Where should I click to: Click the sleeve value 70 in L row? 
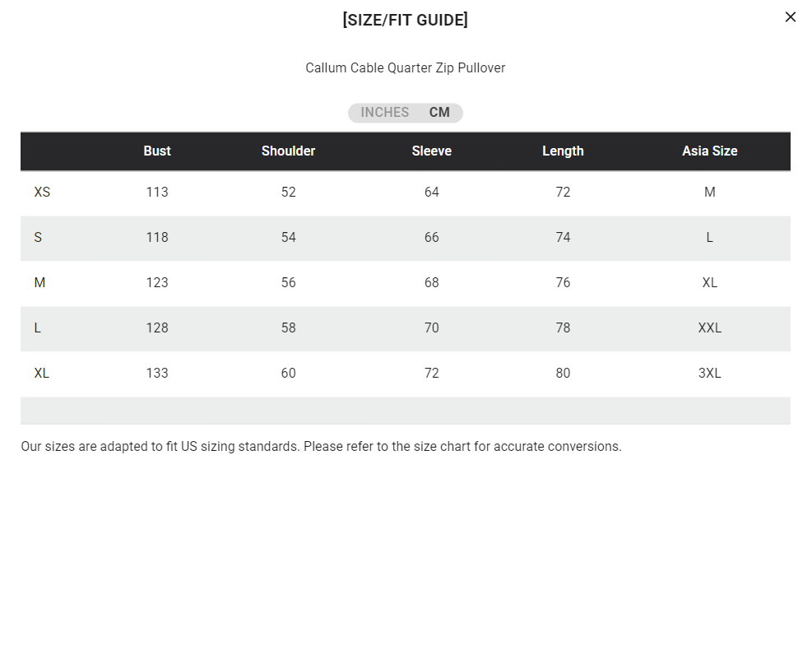click(431, 328)
